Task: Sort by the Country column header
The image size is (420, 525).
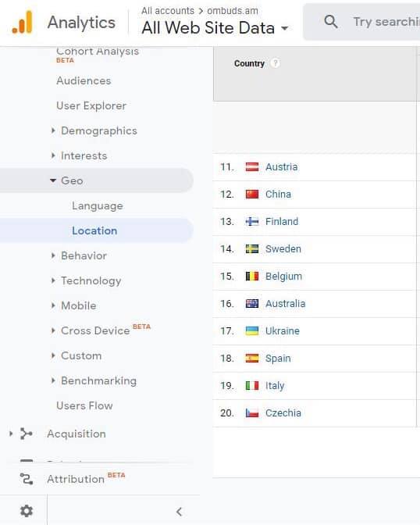Action: coord(249,63)
